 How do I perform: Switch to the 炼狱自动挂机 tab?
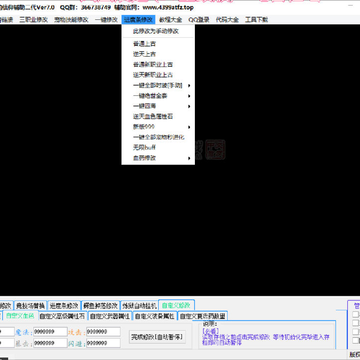coord(139,306)
